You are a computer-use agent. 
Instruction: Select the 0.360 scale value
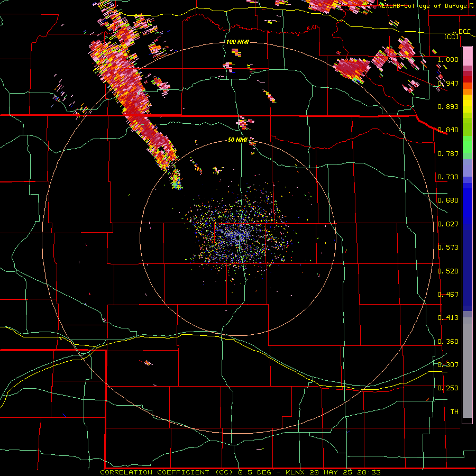pyautogui.click(x=448, y=342)
